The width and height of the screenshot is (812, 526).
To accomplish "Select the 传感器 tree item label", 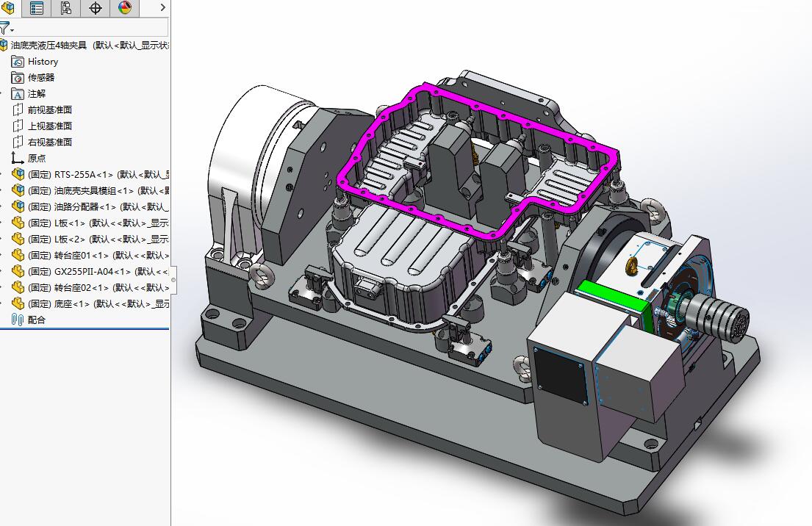I will (x=41, y=78).
